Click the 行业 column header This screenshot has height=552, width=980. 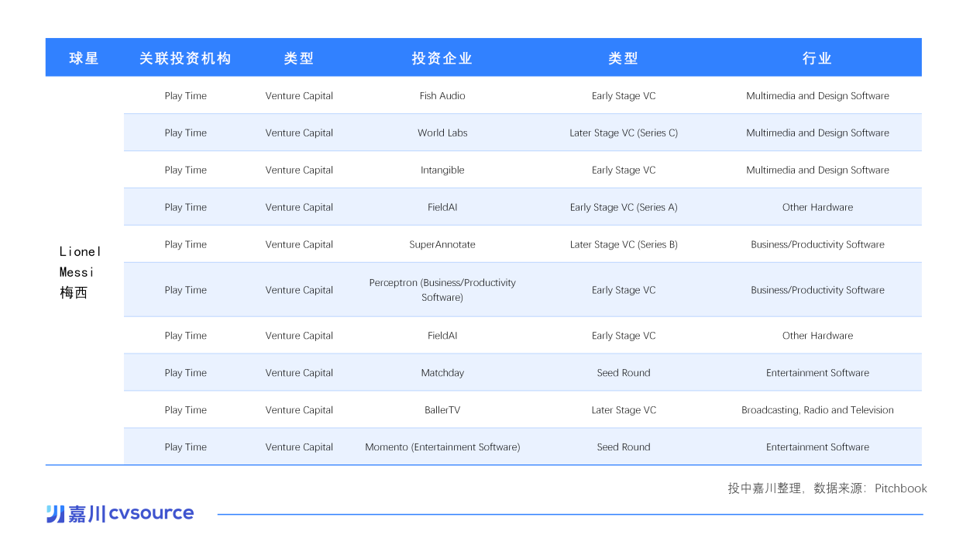point(817,58)
